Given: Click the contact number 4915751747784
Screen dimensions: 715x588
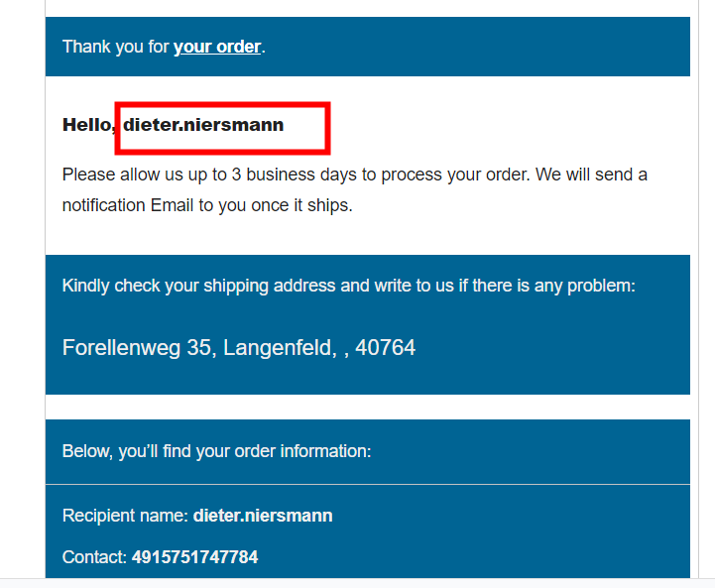Looking at the screenshot, I should 194,557.
